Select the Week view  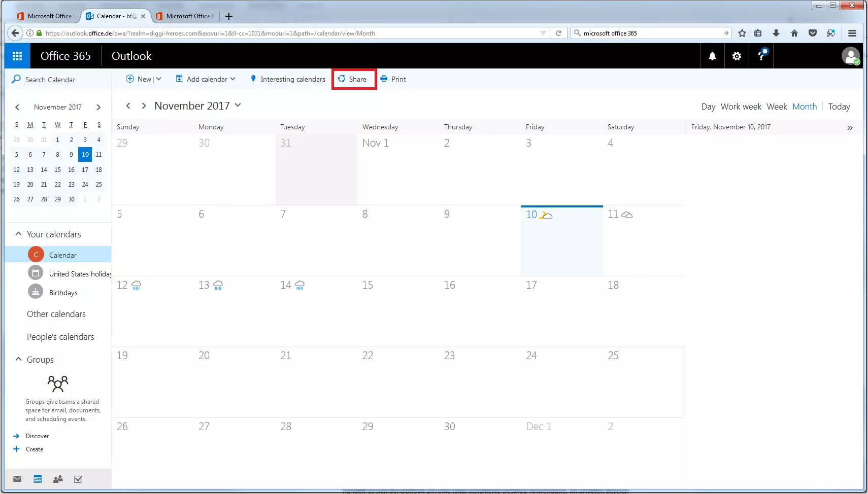[776, 107]
